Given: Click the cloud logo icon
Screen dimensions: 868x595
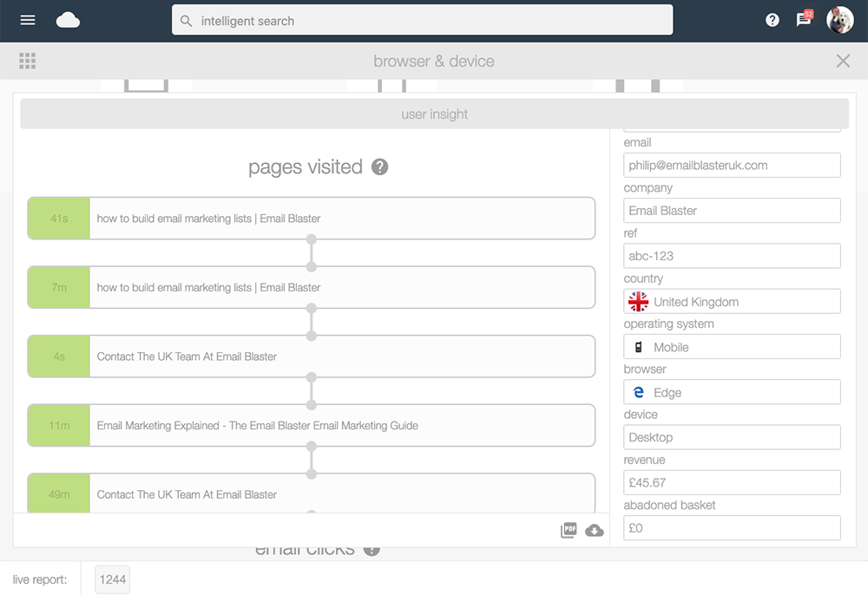Looking at the screenshot, I should (x=68, y=21).
